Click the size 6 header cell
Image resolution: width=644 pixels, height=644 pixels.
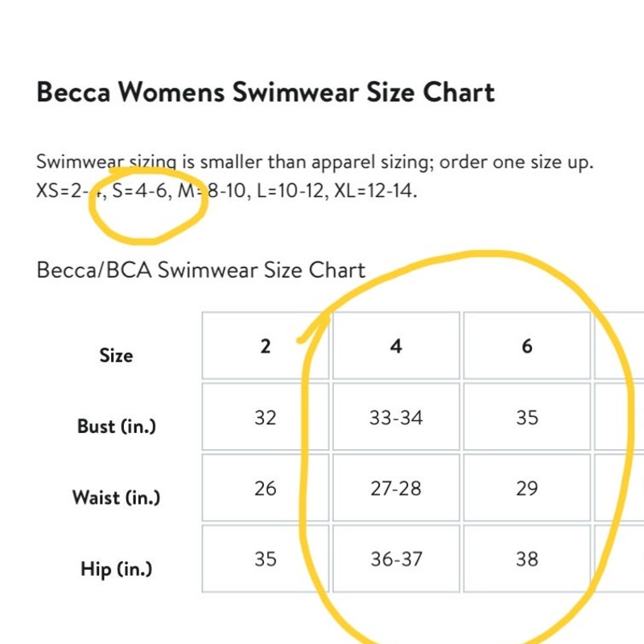(527, 345)
